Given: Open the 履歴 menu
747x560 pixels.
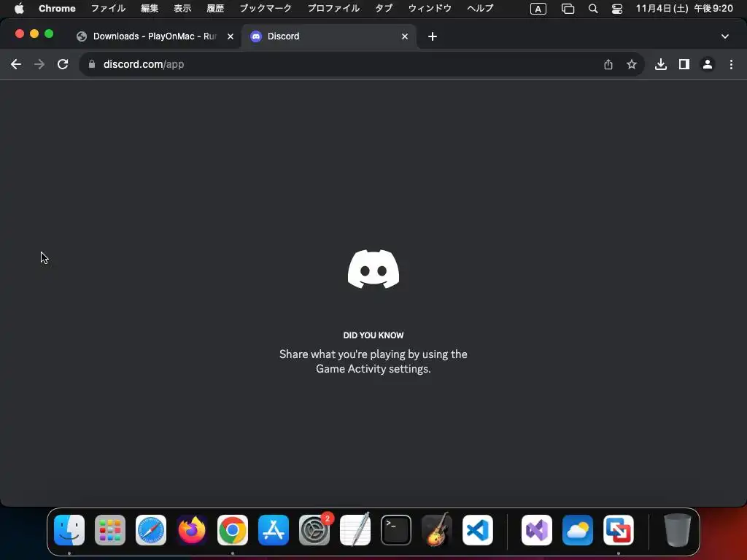Looking at the screenshot, I should coord(215,9).
